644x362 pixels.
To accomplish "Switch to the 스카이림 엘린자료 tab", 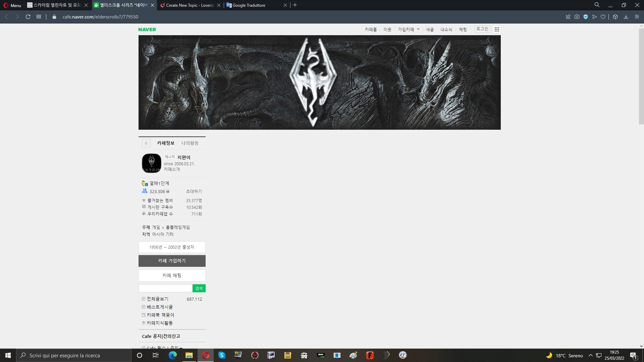I will click(x=57, y=5).
